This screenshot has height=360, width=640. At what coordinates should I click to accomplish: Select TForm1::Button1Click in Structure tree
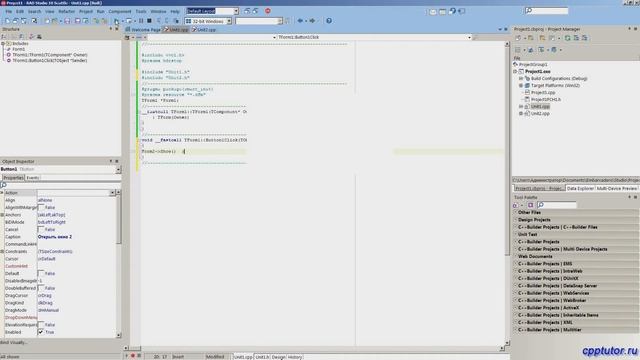pyautogui.click(x=49, y=60)
